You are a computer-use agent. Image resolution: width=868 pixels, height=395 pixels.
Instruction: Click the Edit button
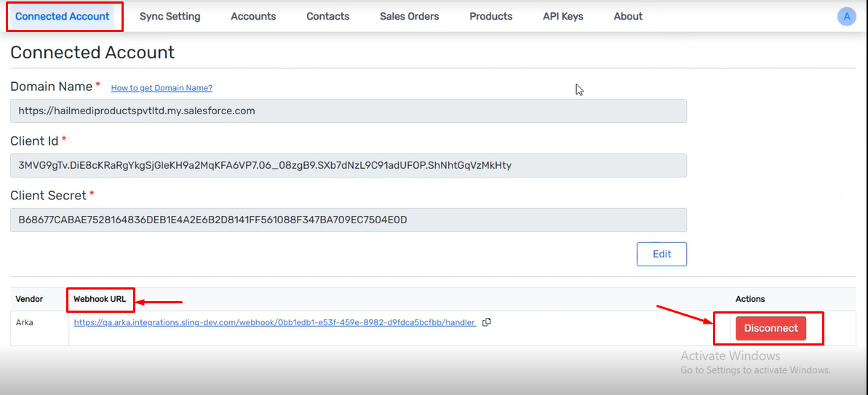pos(661,254)
